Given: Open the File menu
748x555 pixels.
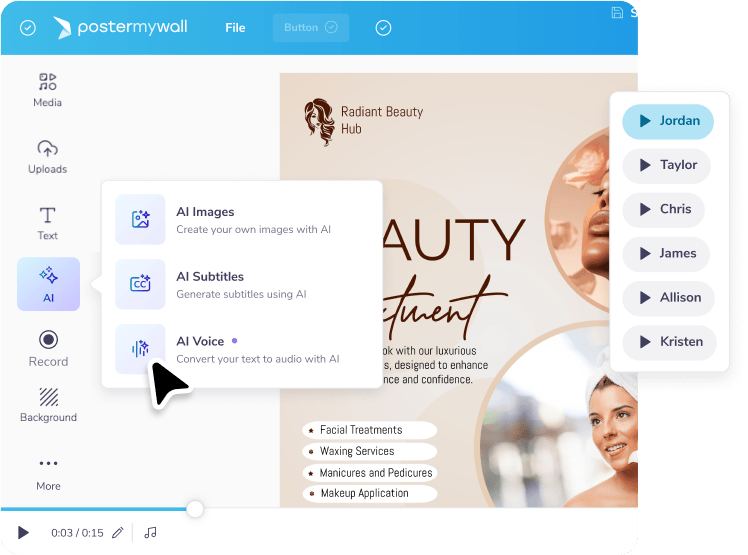Looking at the screenshot, I should click(235, 28).
